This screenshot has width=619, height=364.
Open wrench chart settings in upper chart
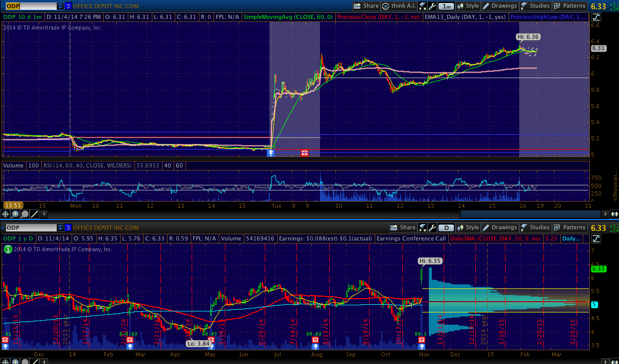pyautogui.click(x=432, y=6)
